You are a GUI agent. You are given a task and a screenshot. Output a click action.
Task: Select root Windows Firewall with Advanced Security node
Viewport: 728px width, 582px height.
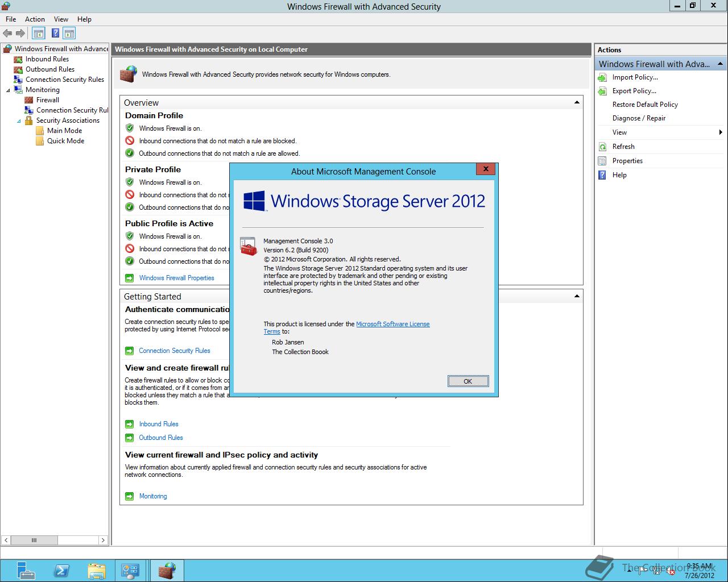[x=61, y=49]
